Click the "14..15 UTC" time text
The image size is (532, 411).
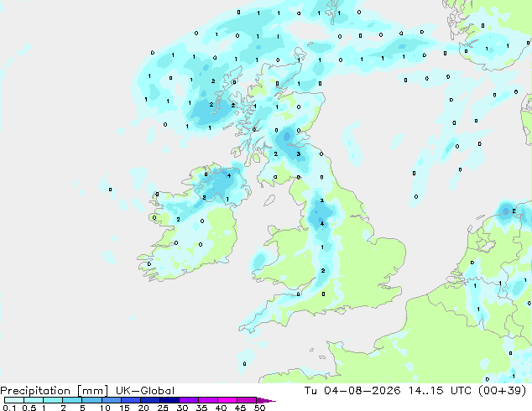click(x=440, y=391)
